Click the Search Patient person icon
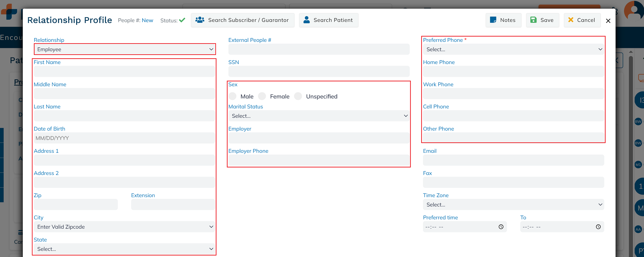Image resolution: width=644 pixels, height=257 pixels. point(306,20)
